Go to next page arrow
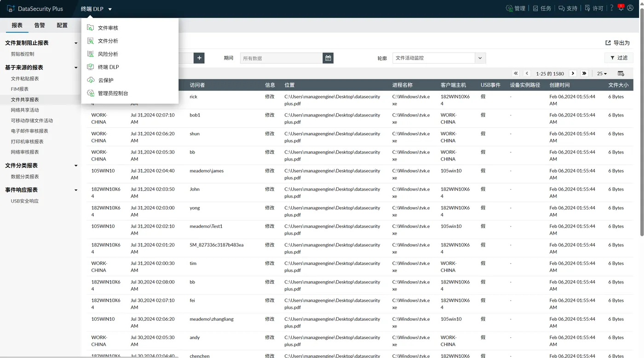 point(573,74)
